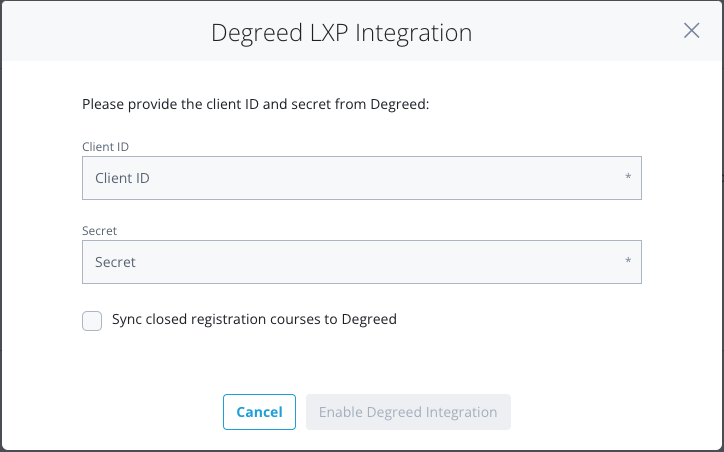The image size is (724, 452).
Task: Click the small 'Secret' label above the field
Action: tap(99, 231)
